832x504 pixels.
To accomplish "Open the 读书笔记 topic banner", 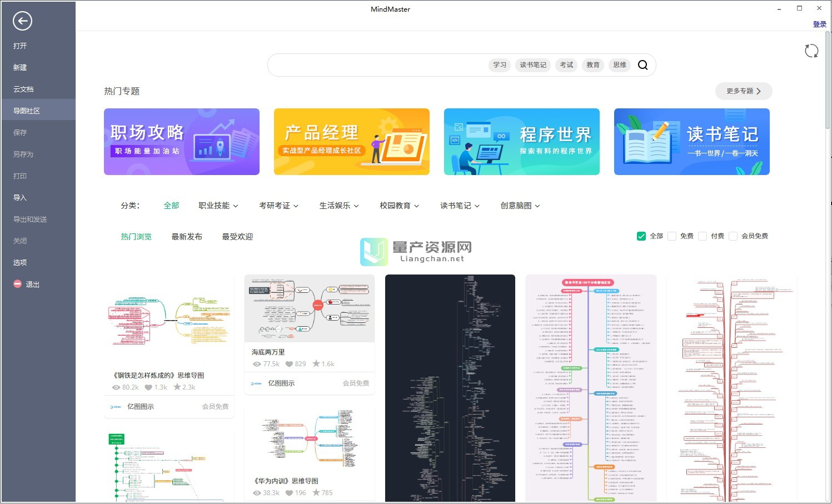I will (692, 142).
